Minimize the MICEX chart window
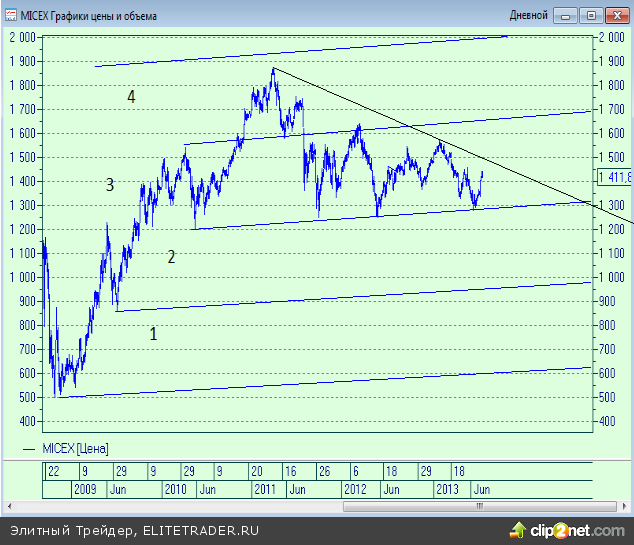 click(x=567, y=15)
